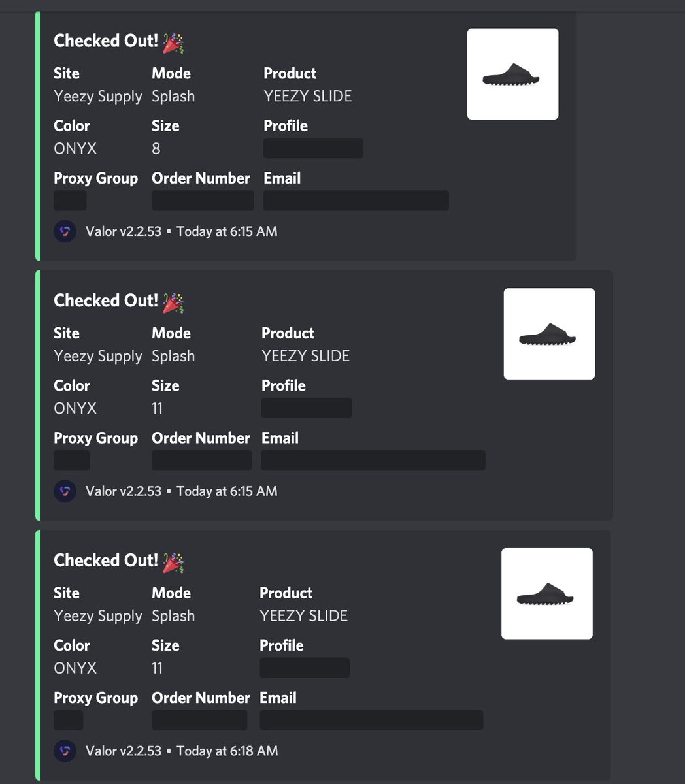Open slide thumbnail in 6:18 AM embed
Screen dimensions: 685x784
[547, 594]
